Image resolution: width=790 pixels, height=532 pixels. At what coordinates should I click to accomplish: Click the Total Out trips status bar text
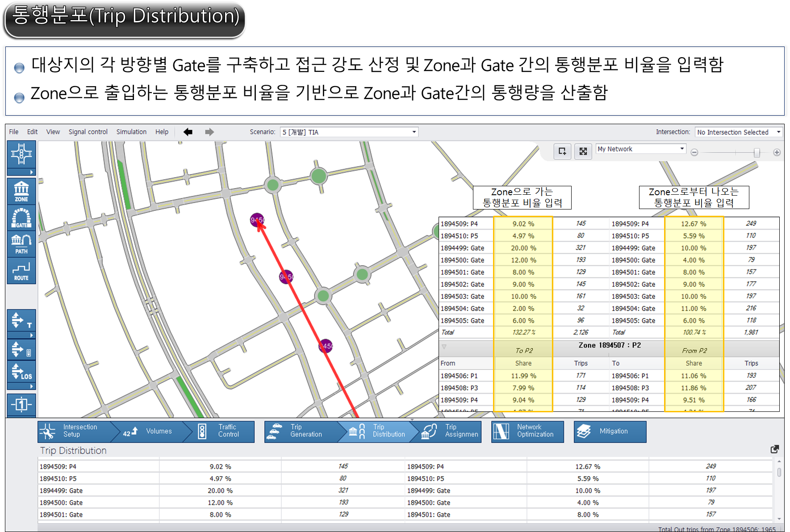(717, 529)
